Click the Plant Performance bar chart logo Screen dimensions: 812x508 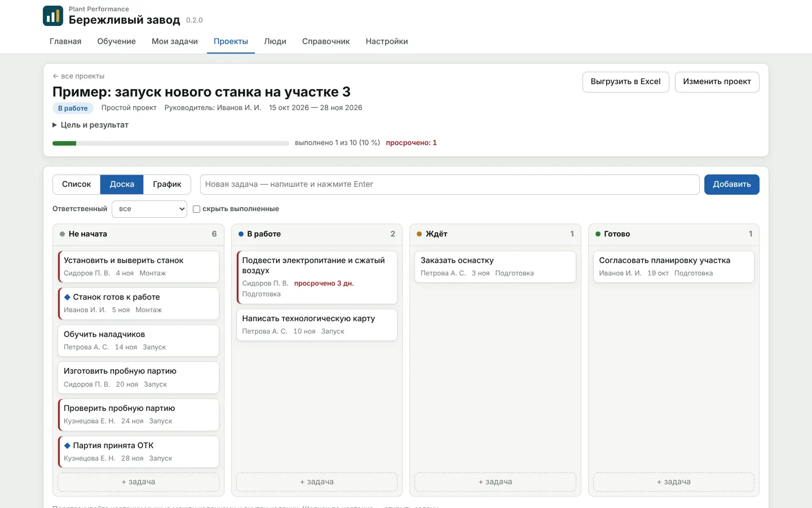(53, 16)
